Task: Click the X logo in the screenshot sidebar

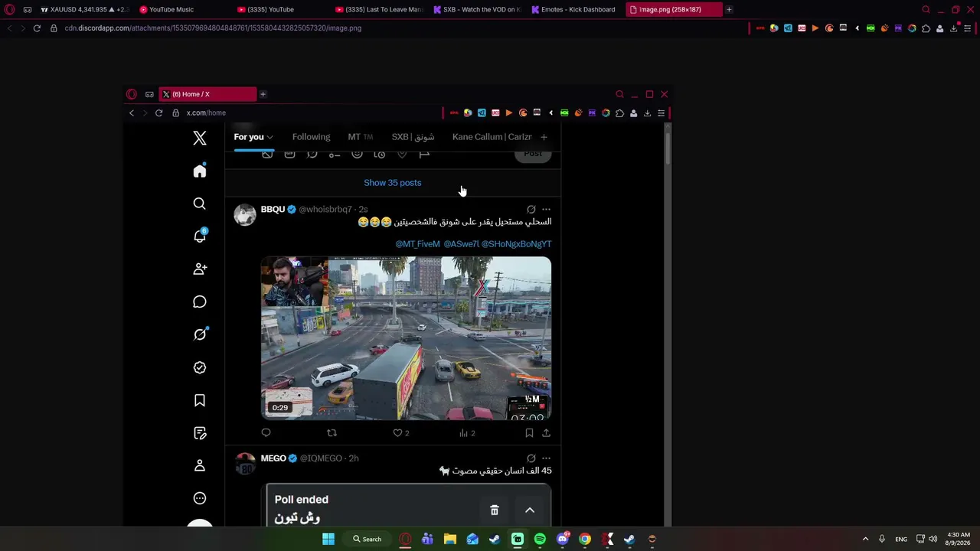Action: point(200,138)
